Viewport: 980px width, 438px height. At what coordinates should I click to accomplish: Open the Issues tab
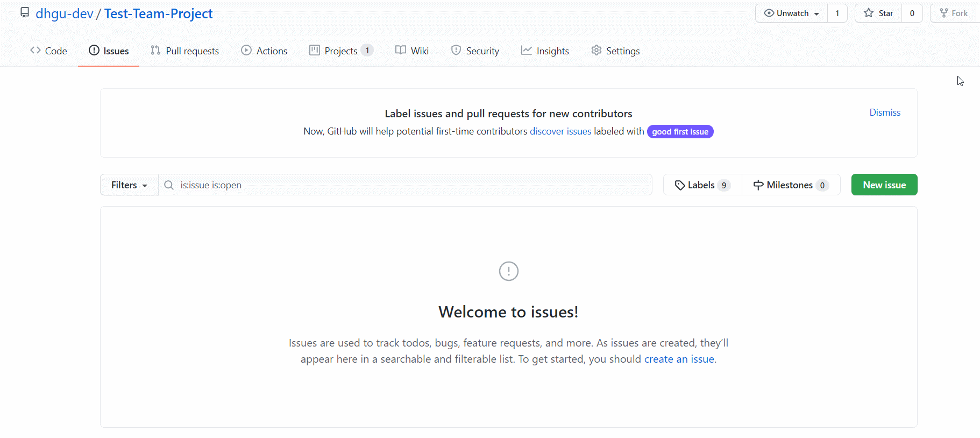109,51
